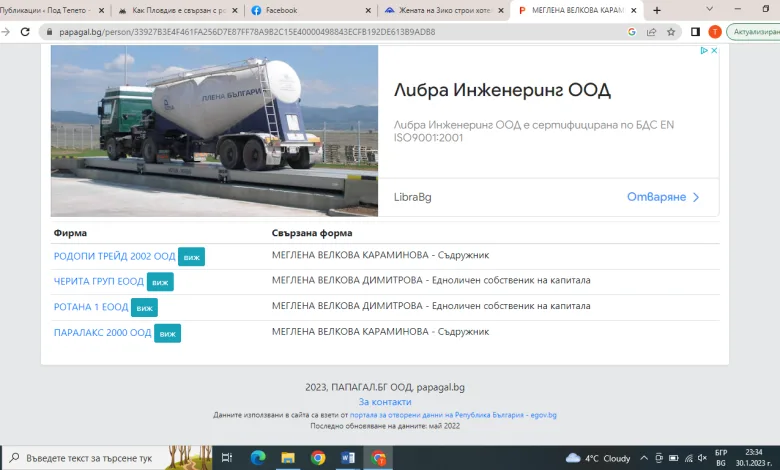Click the ЧЕРИТА ГРУП row's МЕГЛЕНА ВЕЛКОВА ДИМИТРОВА text
Screen dimensions: 780x470
point(347,280)
